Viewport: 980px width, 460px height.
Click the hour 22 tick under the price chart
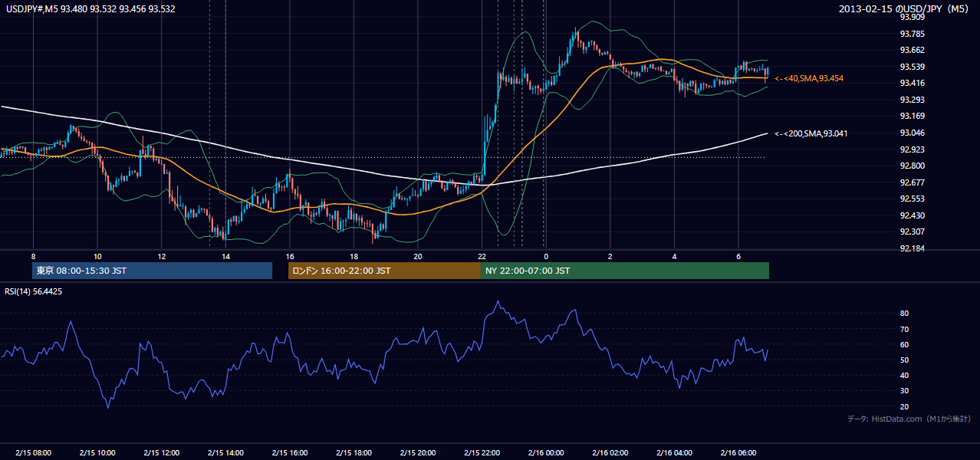pos(482,256)
